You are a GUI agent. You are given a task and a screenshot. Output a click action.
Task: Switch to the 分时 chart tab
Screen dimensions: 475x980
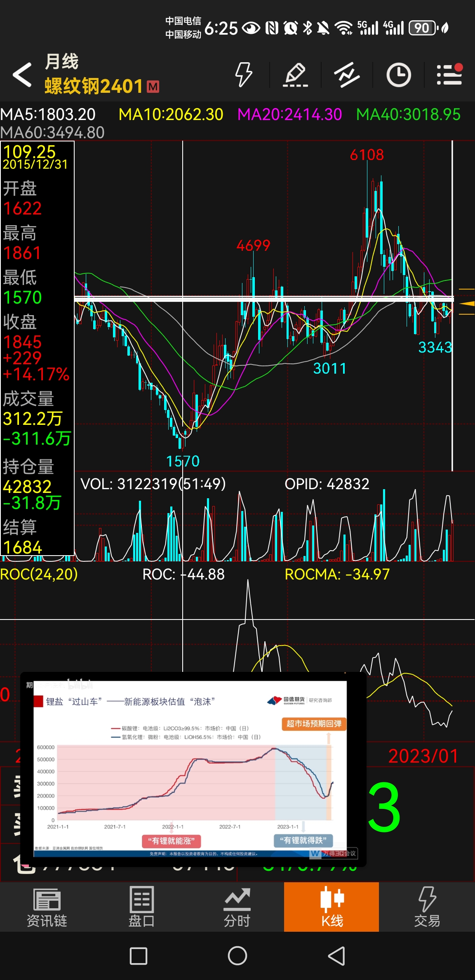pyautogui.click(x=237, y=907)
